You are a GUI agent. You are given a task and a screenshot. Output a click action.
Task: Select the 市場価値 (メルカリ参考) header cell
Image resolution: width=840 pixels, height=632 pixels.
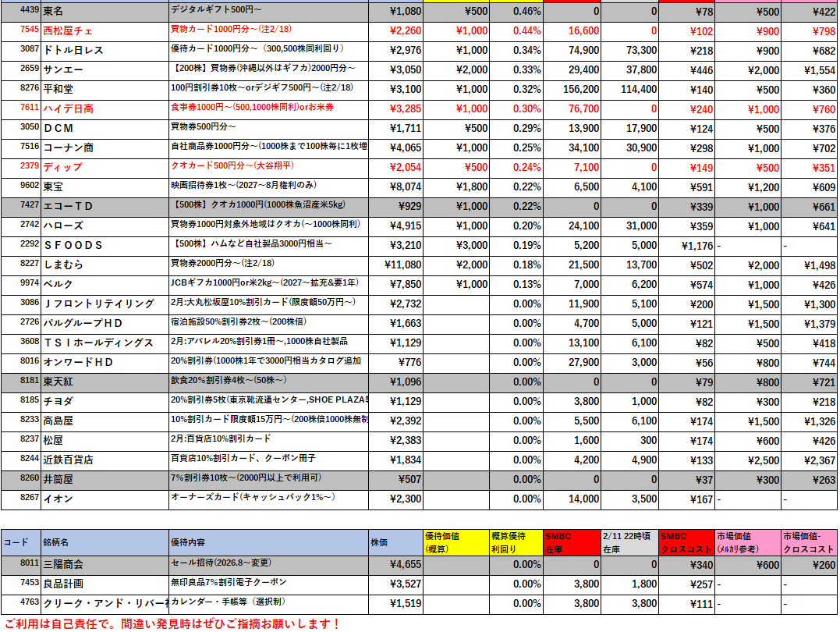(x=748, y=542)
